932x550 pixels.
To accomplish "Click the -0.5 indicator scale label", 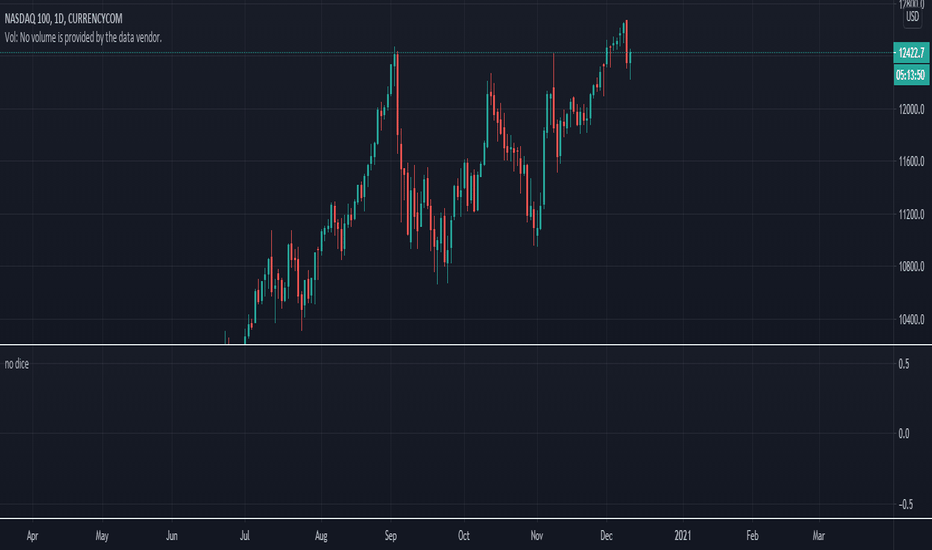I will pos(905,504).
